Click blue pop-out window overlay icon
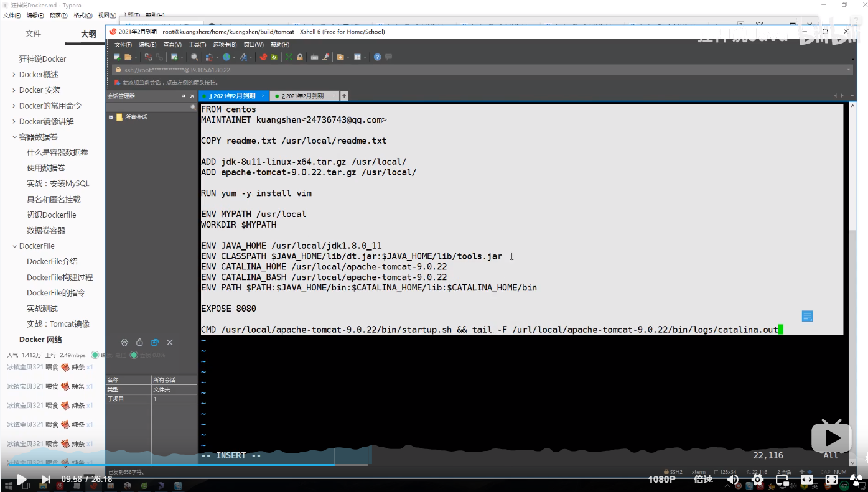 [154, 342]
